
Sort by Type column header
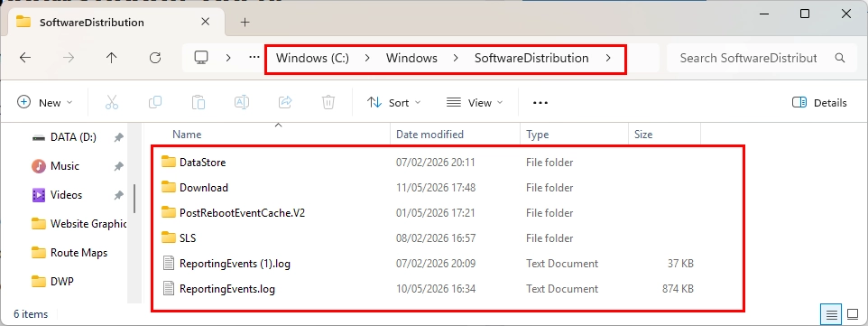coord(537,135)
